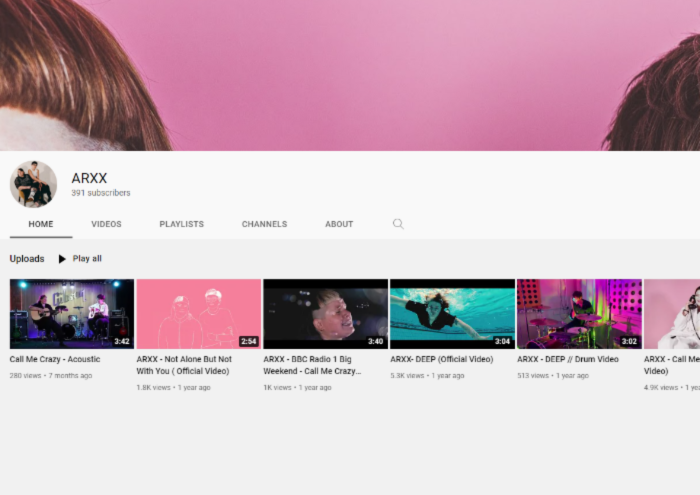Viewport: 700px width, 495px height.
Task: Open the ARXX channel avatar image
Action: coord(33,184)
